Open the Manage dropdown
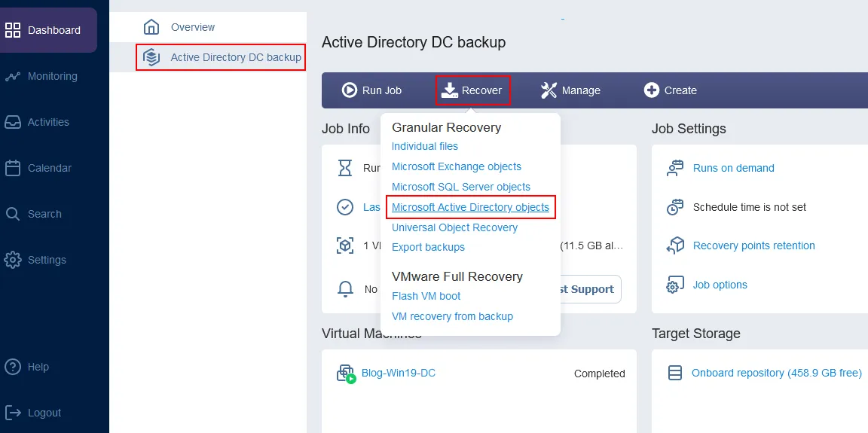Screen dimensions: 868x433 click(570, 90)
